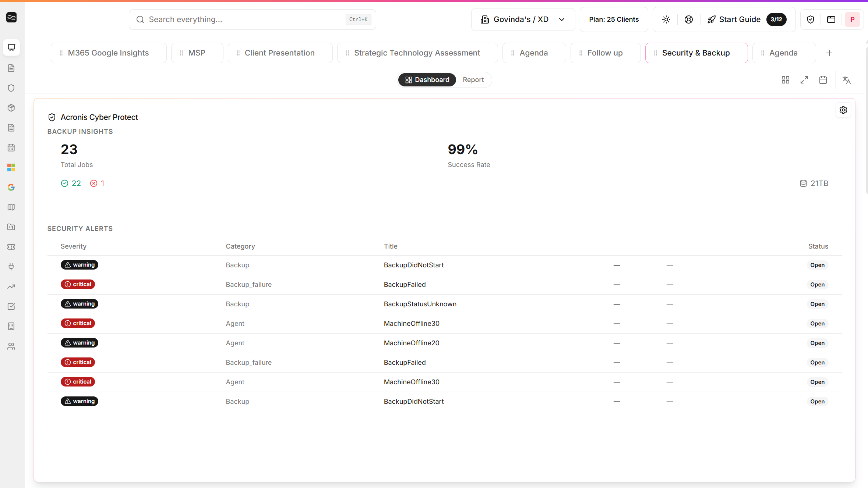Open the ticket icon in left sidebar
The width and height of the screenshot is (868, 488).
click(11, 247)
